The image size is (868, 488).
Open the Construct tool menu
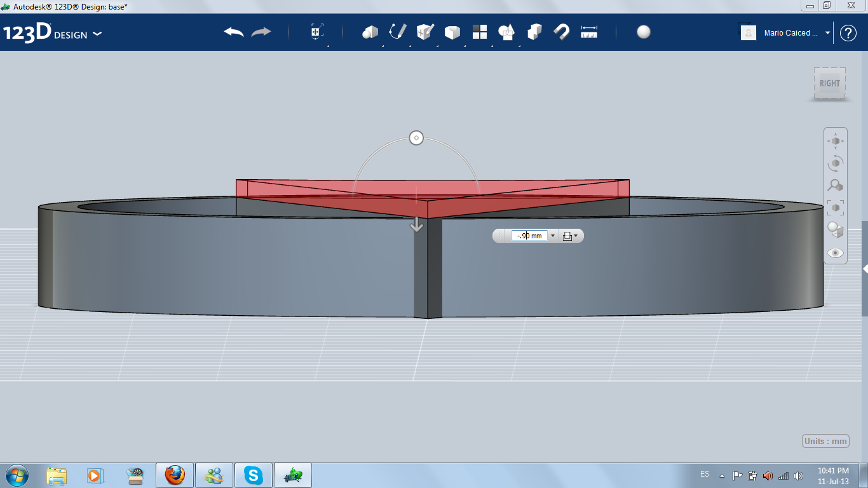[x=425, y=32]
